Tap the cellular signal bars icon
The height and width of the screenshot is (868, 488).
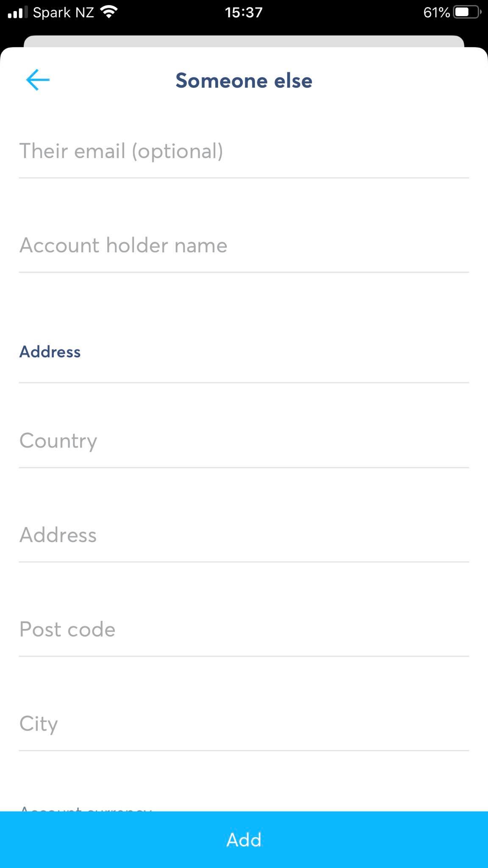17,12
